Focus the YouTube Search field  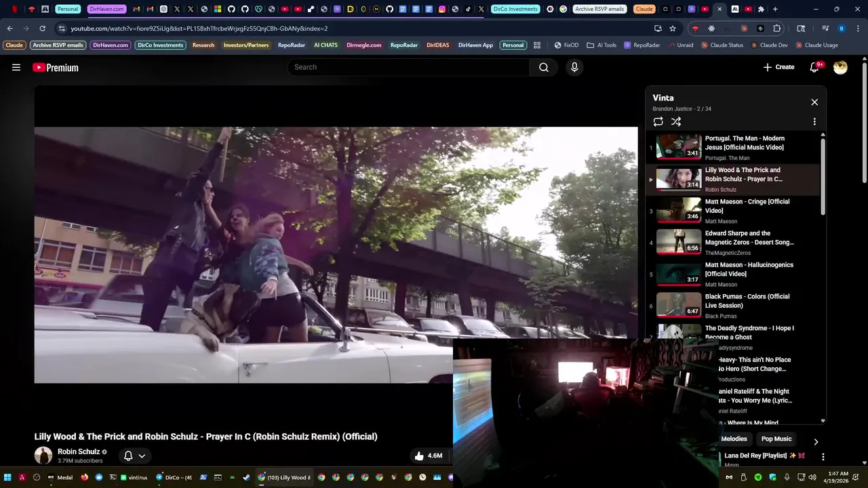(x=410, y=67)
